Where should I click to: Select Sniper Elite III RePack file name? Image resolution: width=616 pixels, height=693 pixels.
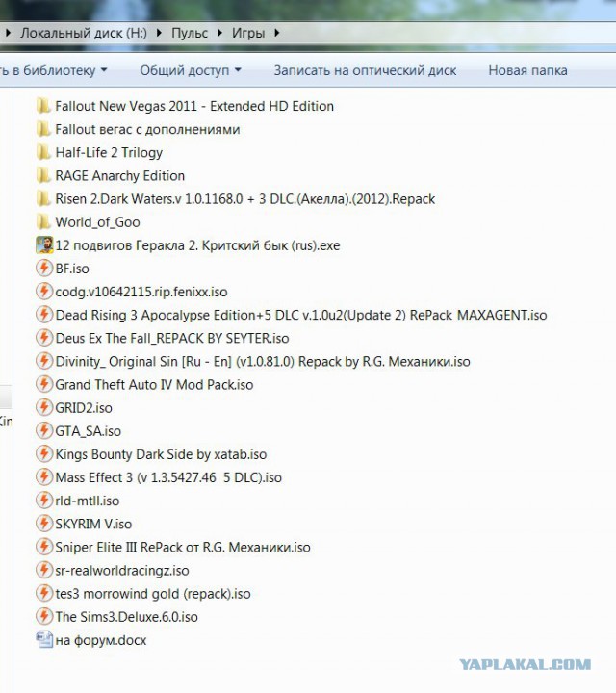click(x=183, y=547)
